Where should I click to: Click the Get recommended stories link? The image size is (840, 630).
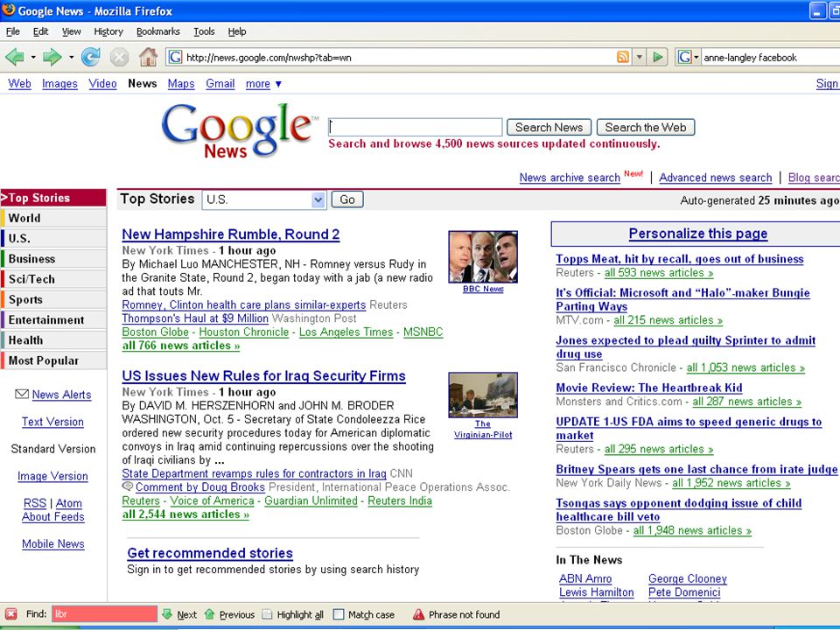[210, 553]
